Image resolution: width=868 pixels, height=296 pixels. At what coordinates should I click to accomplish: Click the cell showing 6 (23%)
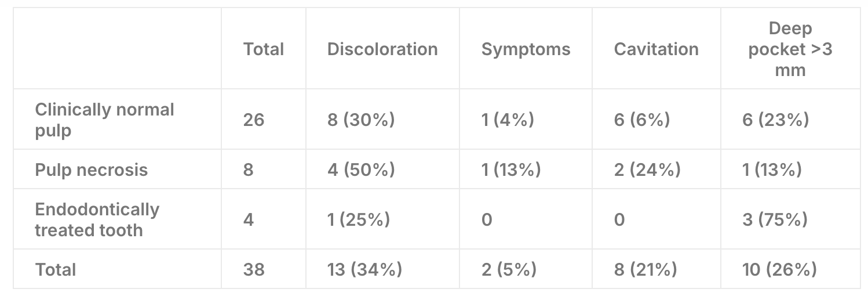(x=771, y=120)
